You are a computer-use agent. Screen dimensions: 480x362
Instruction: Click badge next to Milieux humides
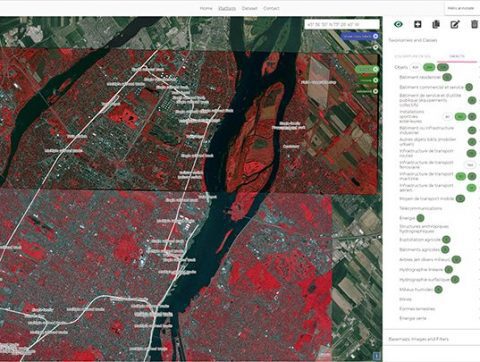click(x=438, y=289)
